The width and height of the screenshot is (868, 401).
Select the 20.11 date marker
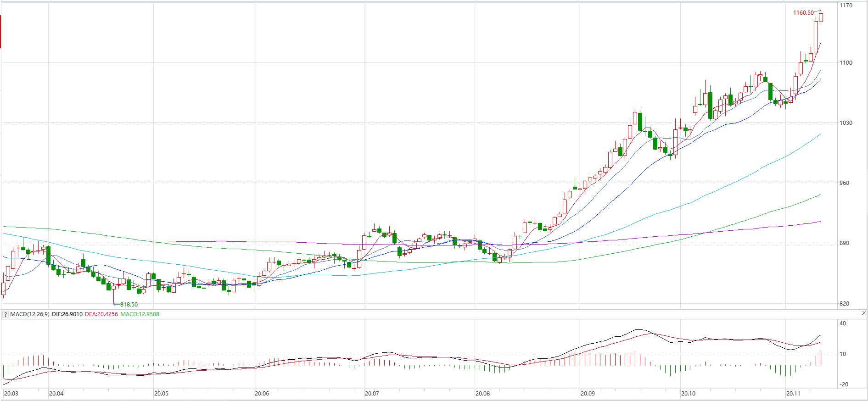(794, 394)
